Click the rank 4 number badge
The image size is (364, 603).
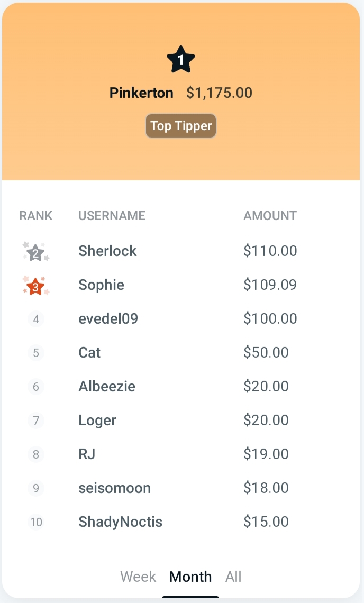pyautogui.click(x=36, y=319)
